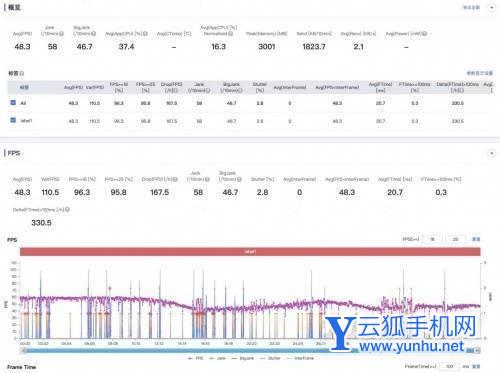Screen dimensions: 500x373
Task: Open info icon next to BigJank in FPS stats
Action: [x=239, y=179]
